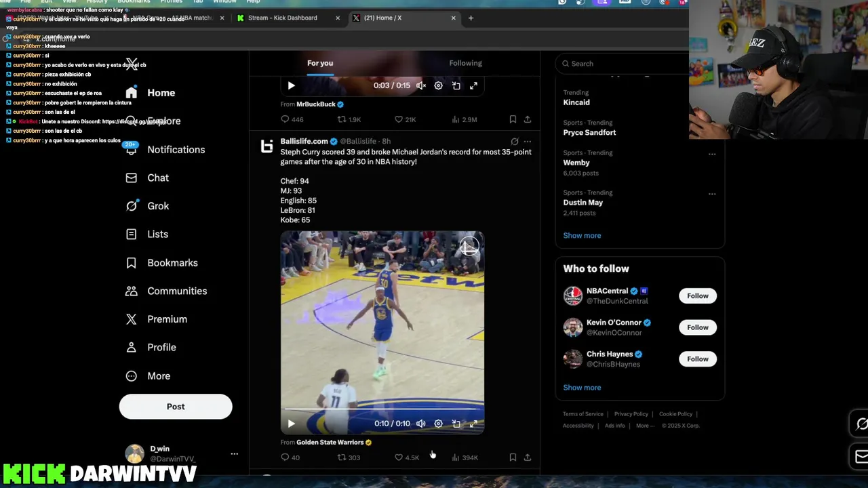Viewport: 868px width, 488px height.
Task: Play the Steph Curry video
Action: point(291,424)
